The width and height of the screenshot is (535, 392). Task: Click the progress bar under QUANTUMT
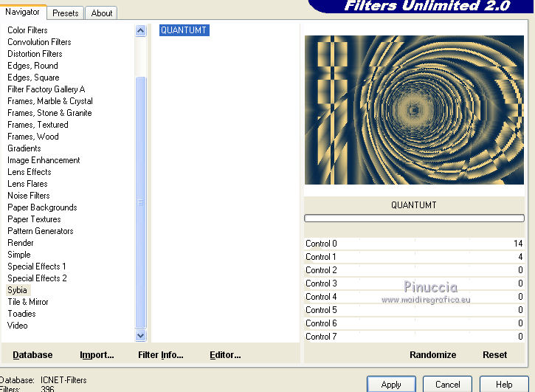[414, 219]
